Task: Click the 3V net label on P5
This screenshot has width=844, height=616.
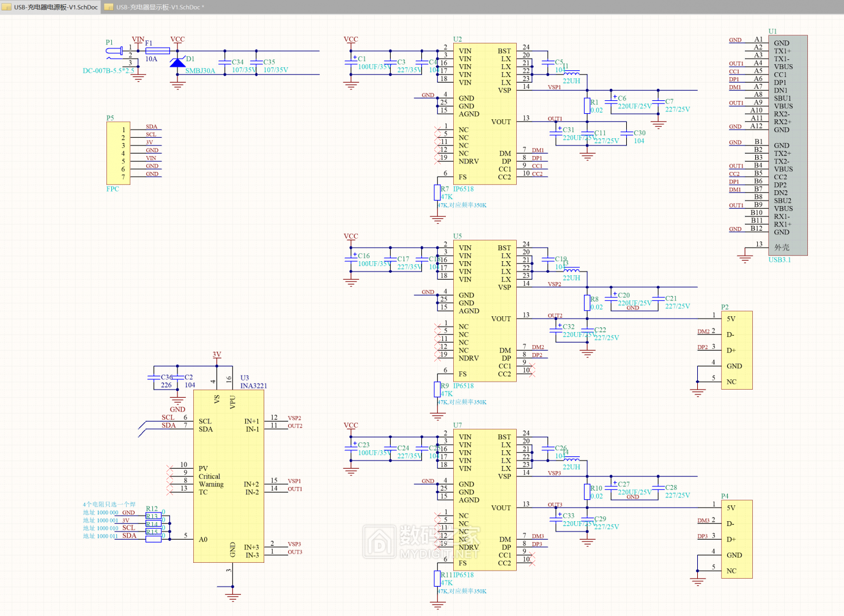Action: 149,143
